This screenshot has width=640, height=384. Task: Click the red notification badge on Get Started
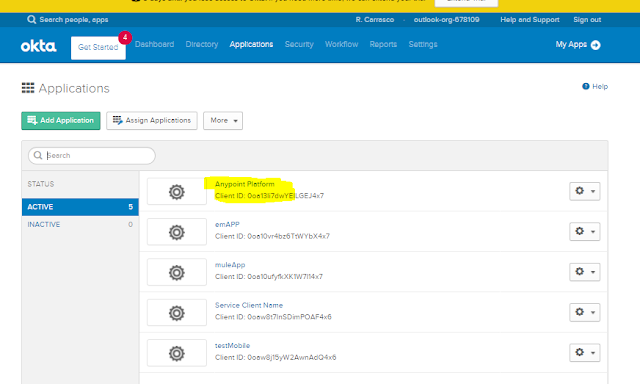coord(125,38)
